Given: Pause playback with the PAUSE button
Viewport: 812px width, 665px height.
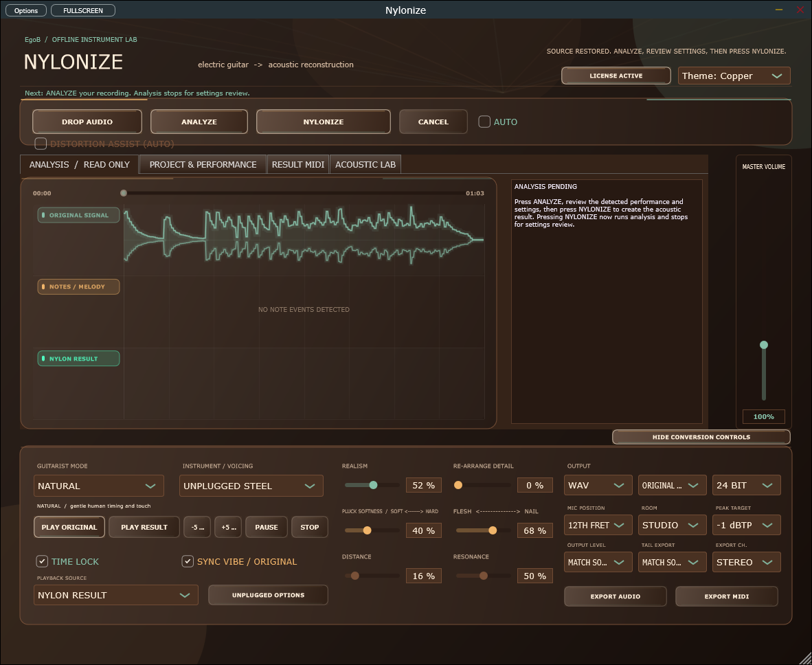Looking at the screenshot, I should click(x=266, y=527).
